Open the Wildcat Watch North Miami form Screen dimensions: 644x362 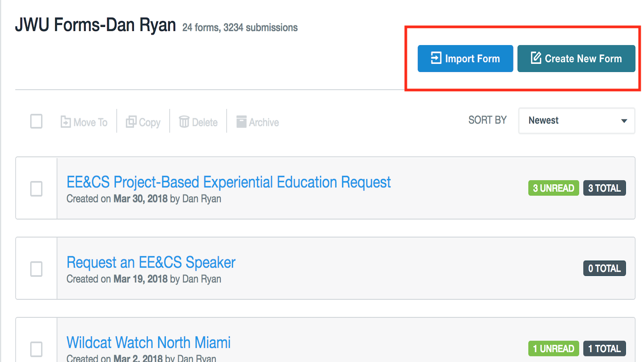tap(149, 343)
